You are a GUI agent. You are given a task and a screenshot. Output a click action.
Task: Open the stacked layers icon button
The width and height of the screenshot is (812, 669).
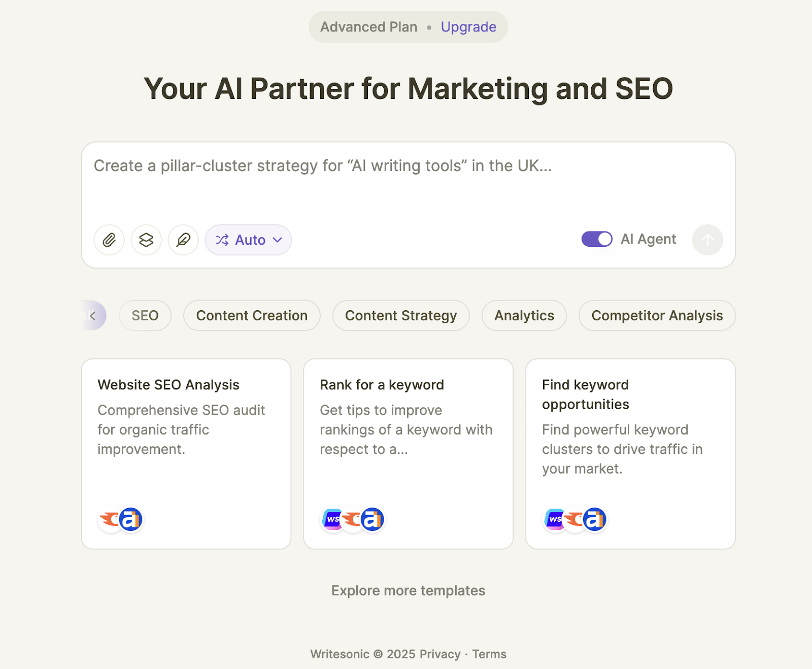pos(146,240)
